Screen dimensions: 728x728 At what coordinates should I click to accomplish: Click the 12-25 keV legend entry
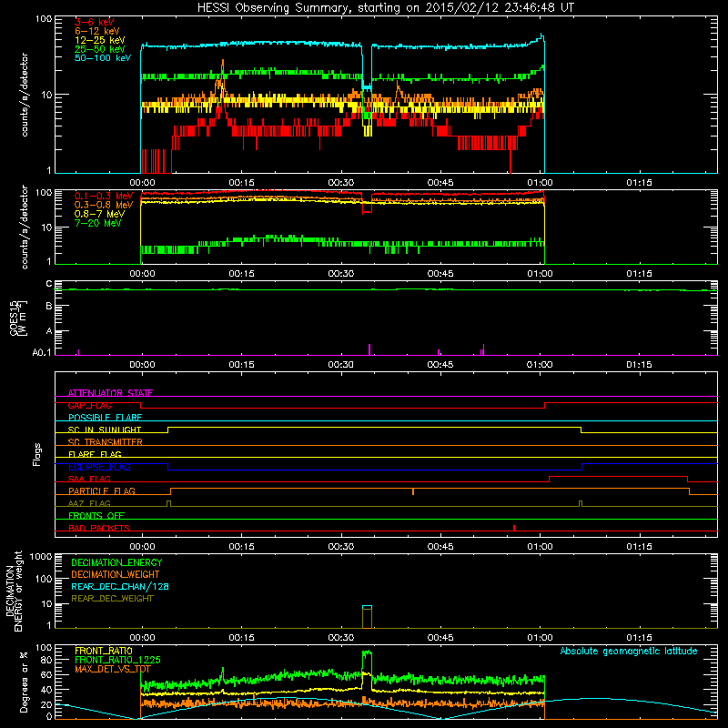100,40
